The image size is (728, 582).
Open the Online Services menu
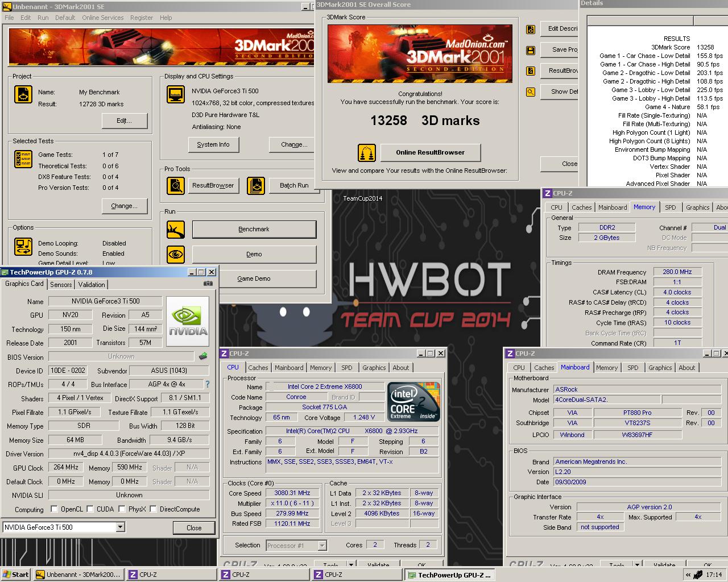(x=102, y=18)
